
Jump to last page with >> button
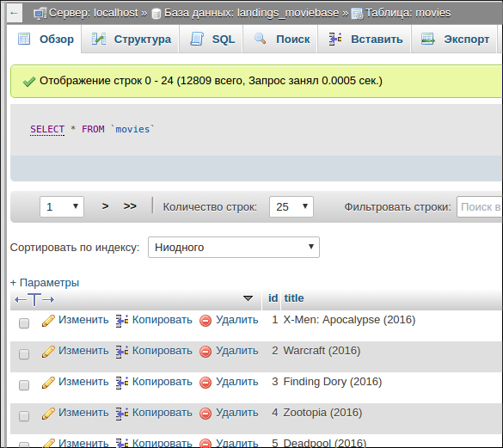click(130, 206)
